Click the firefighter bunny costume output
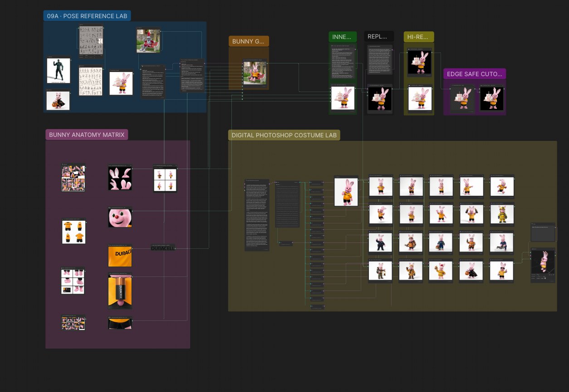Viewport: 569px width, 392px height. tap(502, 213)
